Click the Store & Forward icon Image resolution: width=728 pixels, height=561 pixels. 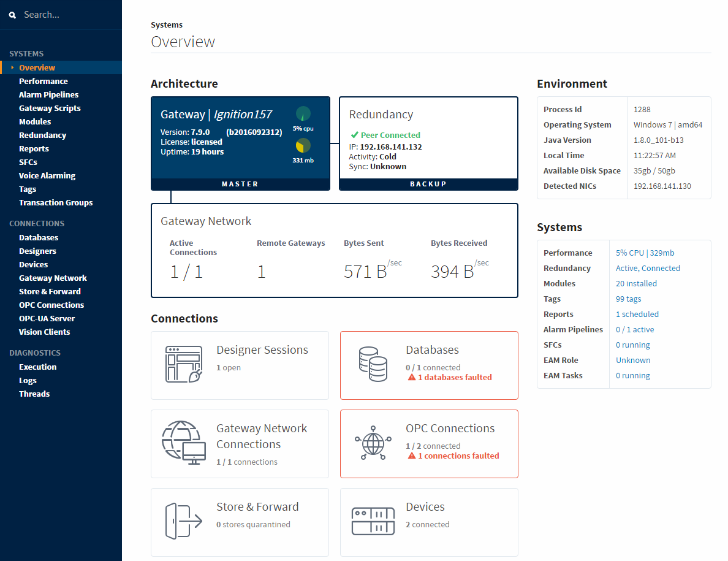[183, 521]
